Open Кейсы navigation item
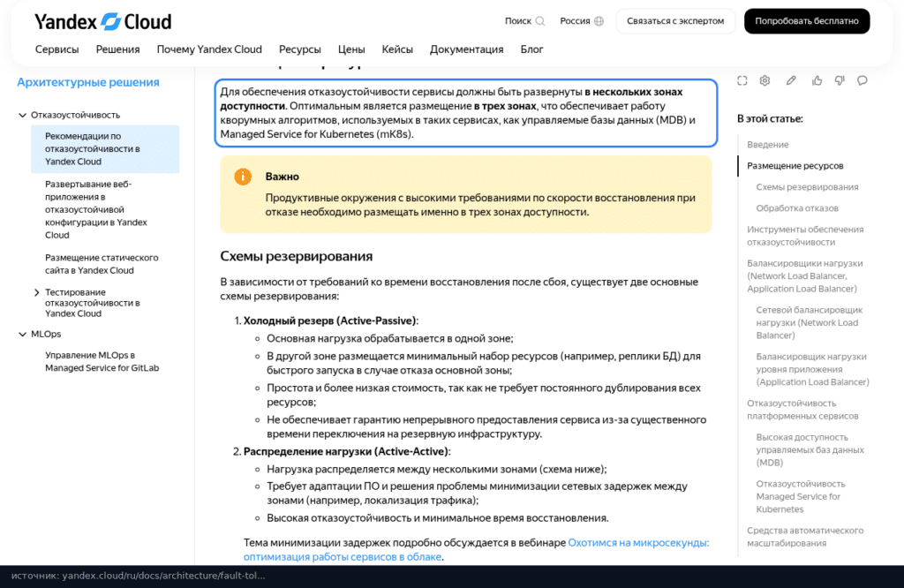The width and height of the screenshot is (904, 588). point(397,49)
